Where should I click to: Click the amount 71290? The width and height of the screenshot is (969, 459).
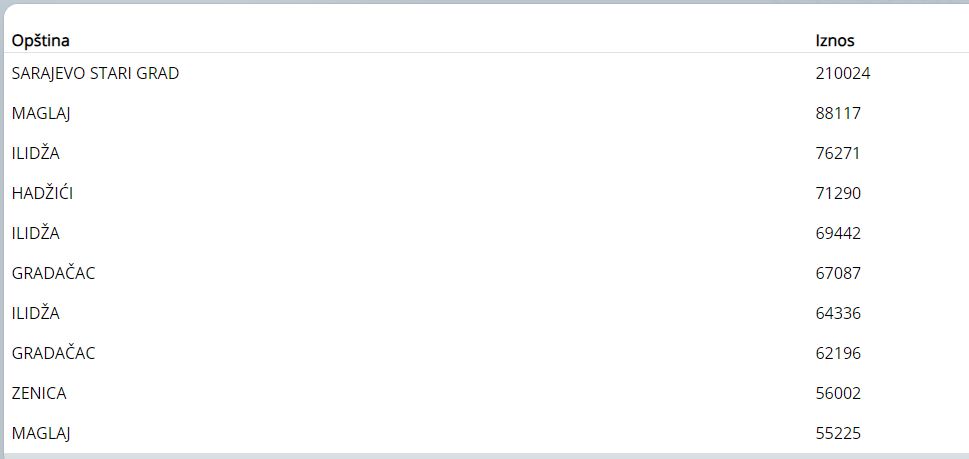tap(838, 193)
